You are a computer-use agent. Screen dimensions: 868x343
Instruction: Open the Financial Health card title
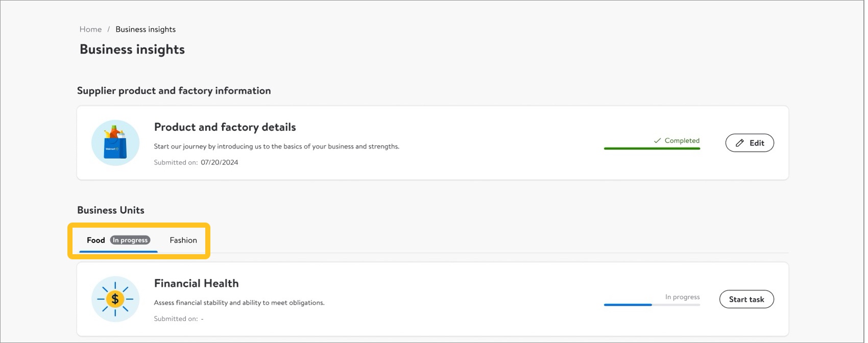coord(196,283)
